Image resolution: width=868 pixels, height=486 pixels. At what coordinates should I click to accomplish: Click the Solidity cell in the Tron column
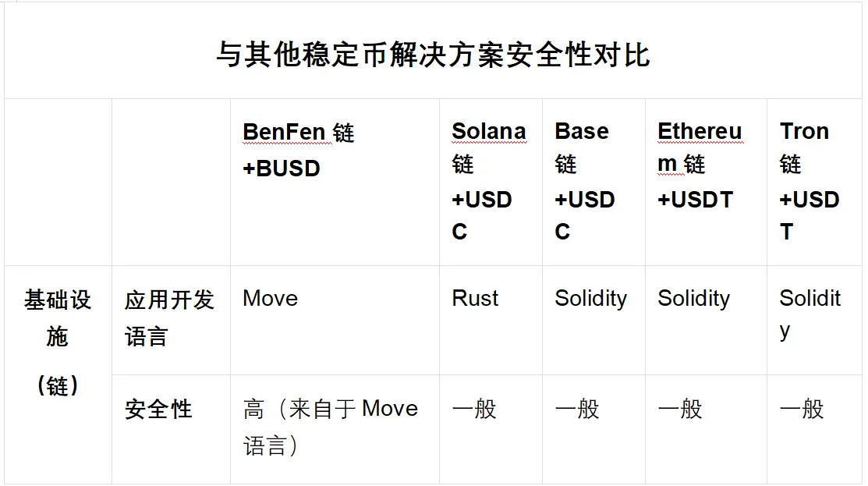tap(810, 314)
